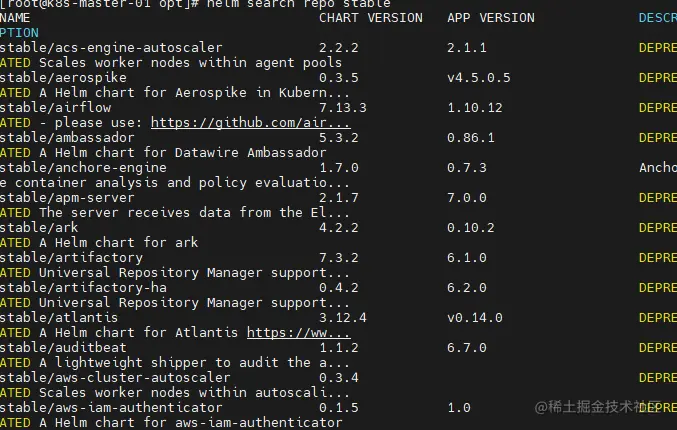Select stable/ark chart name
The width and height of the screenshot is (677, 430).
point(39,228)
